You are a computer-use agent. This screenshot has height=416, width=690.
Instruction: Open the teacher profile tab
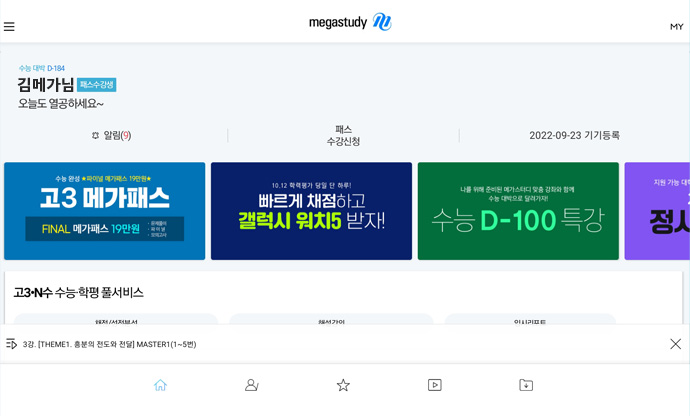point(252,385)
